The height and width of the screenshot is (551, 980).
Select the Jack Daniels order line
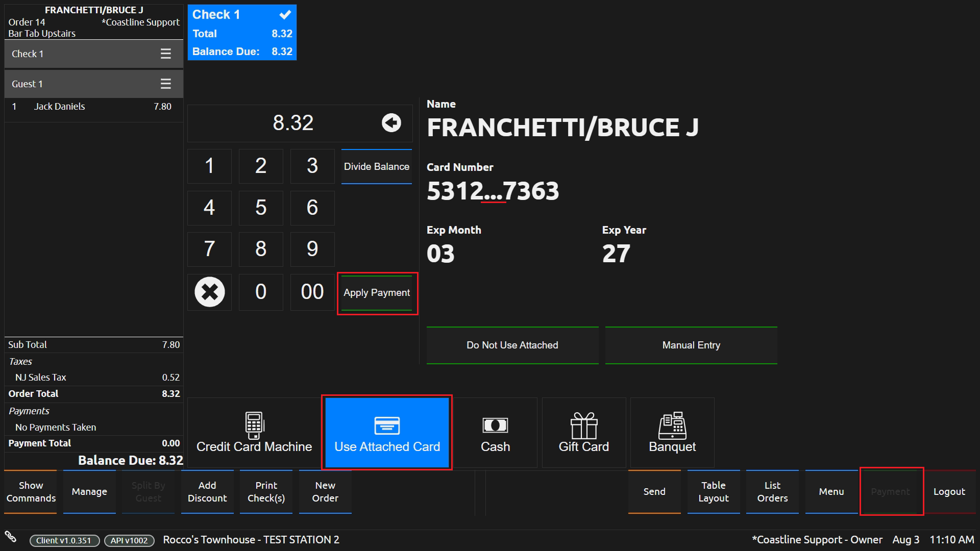click(x=93, y=107)
